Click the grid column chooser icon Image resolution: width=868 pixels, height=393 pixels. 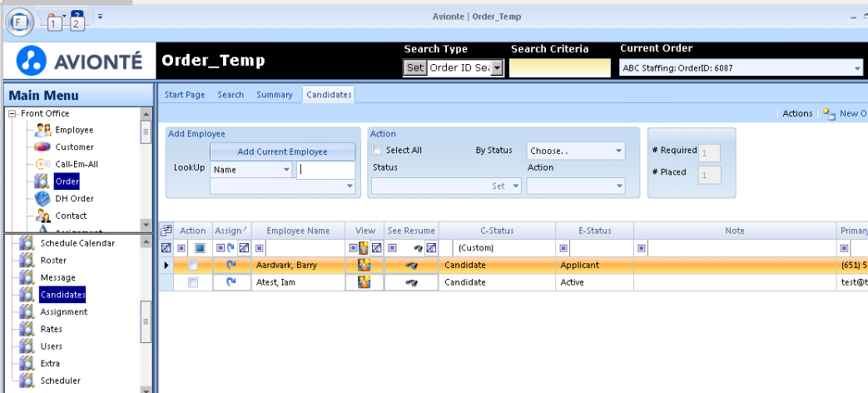click(x=166, y=231)
